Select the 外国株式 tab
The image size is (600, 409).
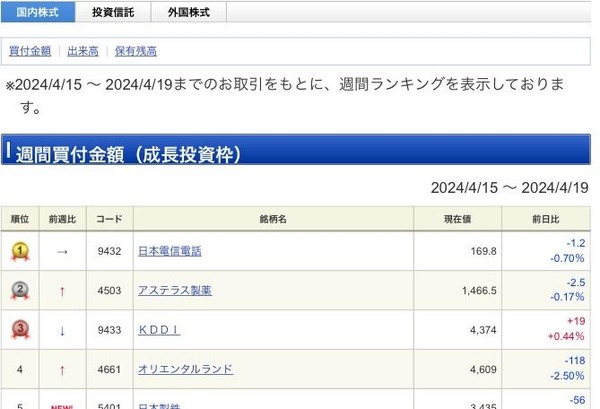coord(189,12)
